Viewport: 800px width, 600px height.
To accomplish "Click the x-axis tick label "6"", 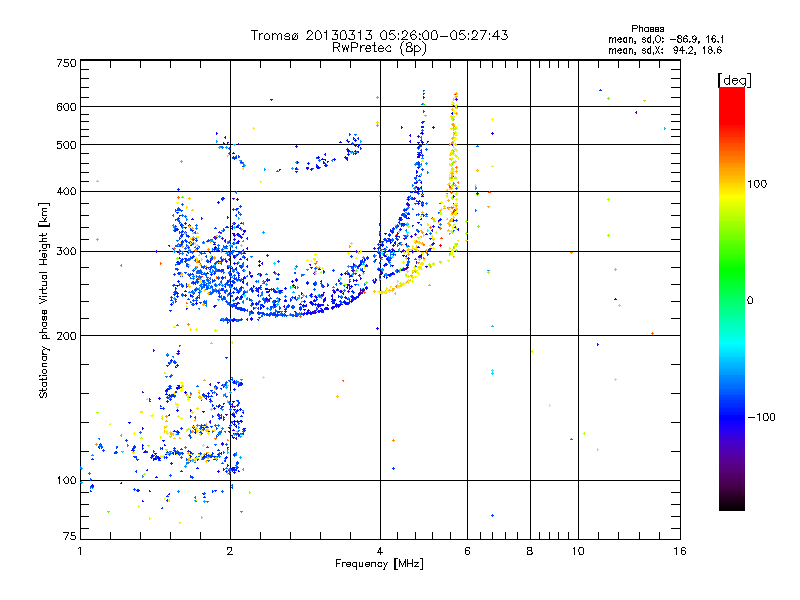I will point(467,551).
